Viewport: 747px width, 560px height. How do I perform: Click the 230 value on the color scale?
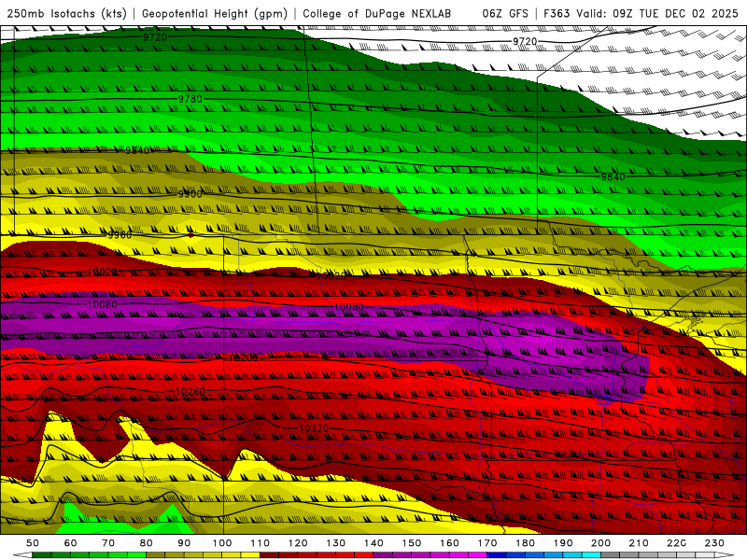714,543
